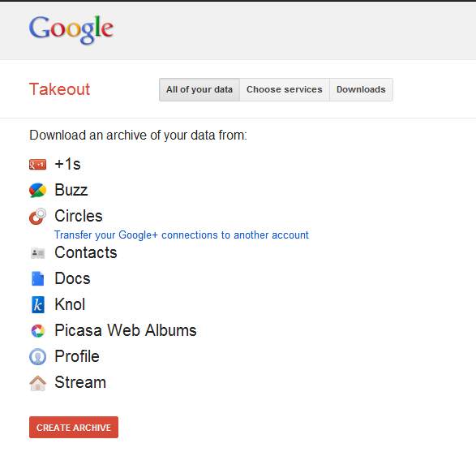Select the Circles service label
This screenshot has width=476, height=465.
79,216
